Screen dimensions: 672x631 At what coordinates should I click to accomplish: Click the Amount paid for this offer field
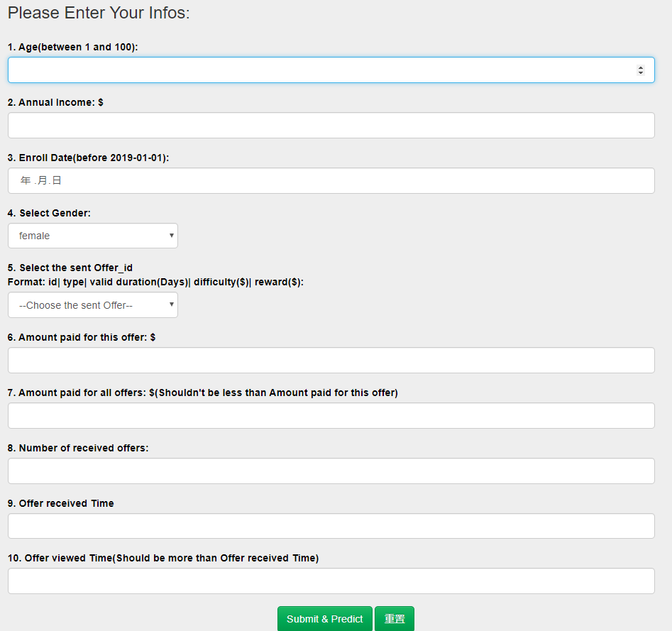(331, 360)
